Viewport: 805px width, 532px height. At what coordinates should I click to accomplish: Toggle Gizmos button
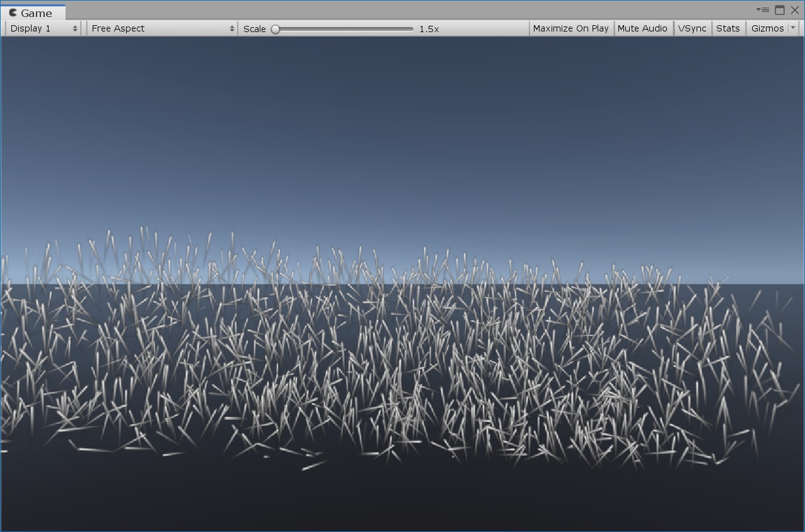(x=767, y=28)
